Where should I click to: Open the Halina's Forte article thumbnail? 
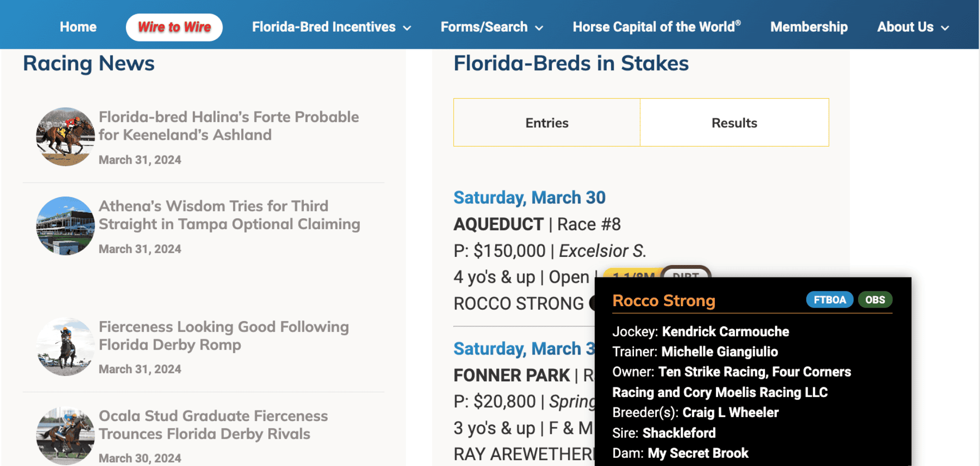66,137
